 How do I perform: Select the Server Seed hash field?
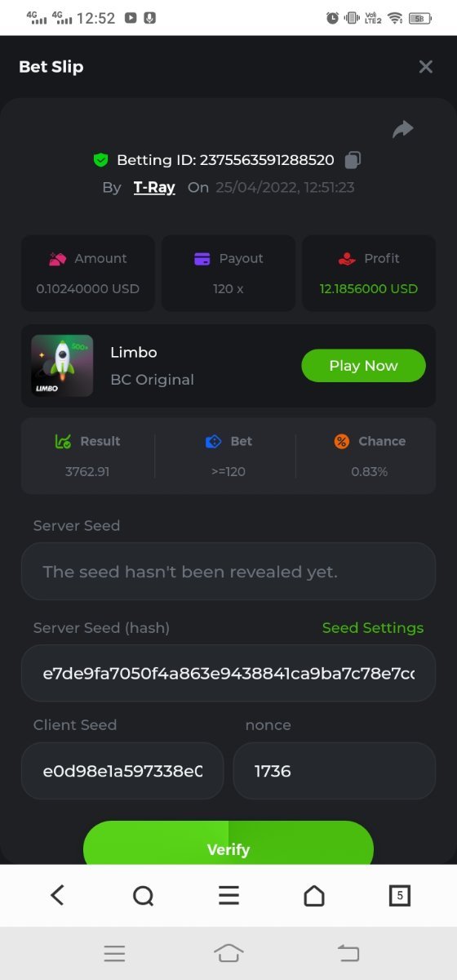[x=228, y=674]
